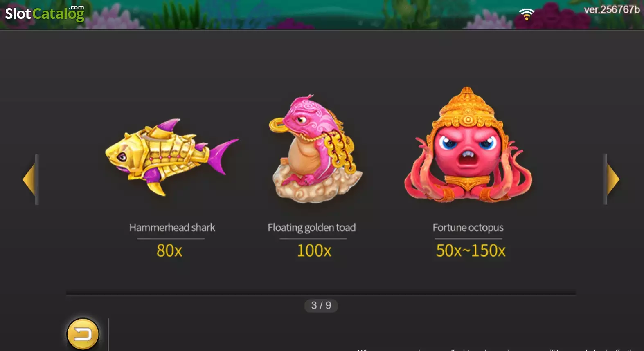644x351 pixels.
Task: Click the WiFi signal icon
Action: pyautogui.click(x=527, y=14)
